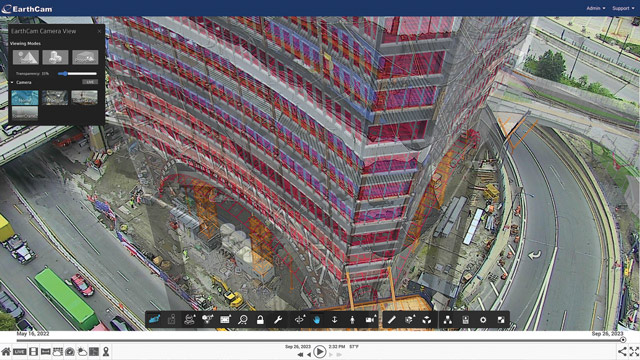640x360 pixels.
Task: Click the checkered square icon at toolbar end
Action: tap(501, 320)
